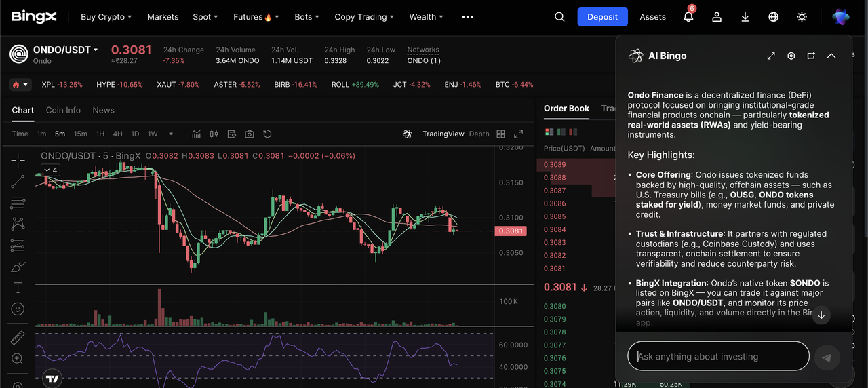Open the chart indicators icon

[197, 134]
